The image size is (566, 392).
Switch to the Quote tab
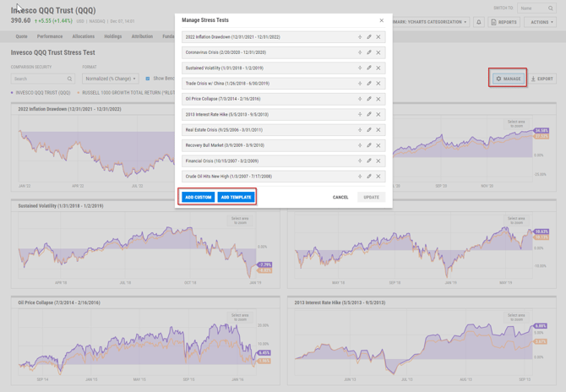click(x=21, y=36)
